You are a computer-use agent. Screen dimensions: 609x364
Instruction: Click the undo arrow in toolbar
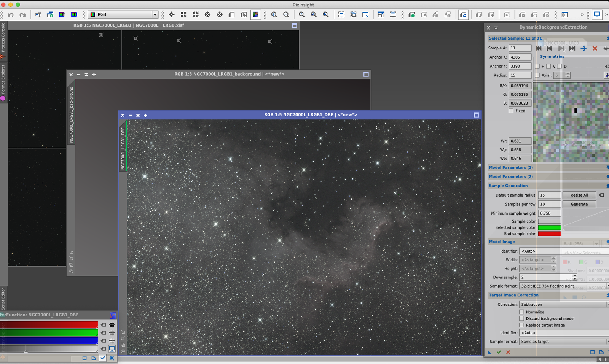[x=11, y=15]
